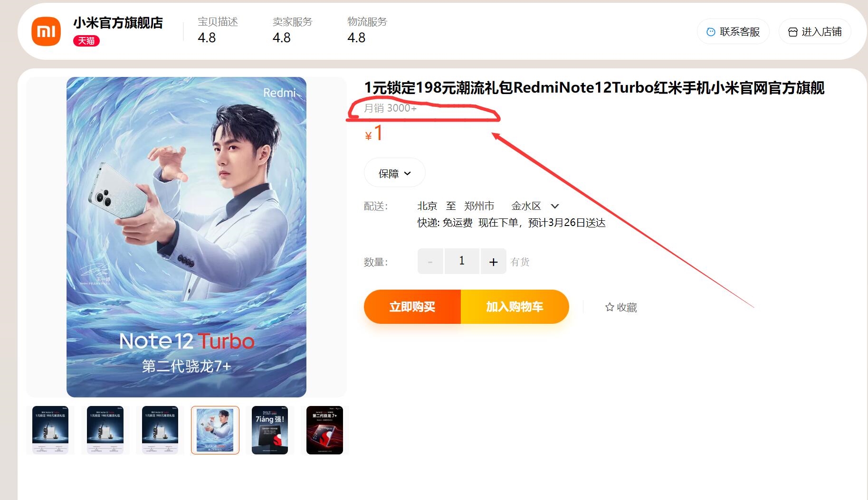Expand the 保障 guarantee dropdown
Screen dimensions: 868x500
pyautogui.click(x=394, y=173)
